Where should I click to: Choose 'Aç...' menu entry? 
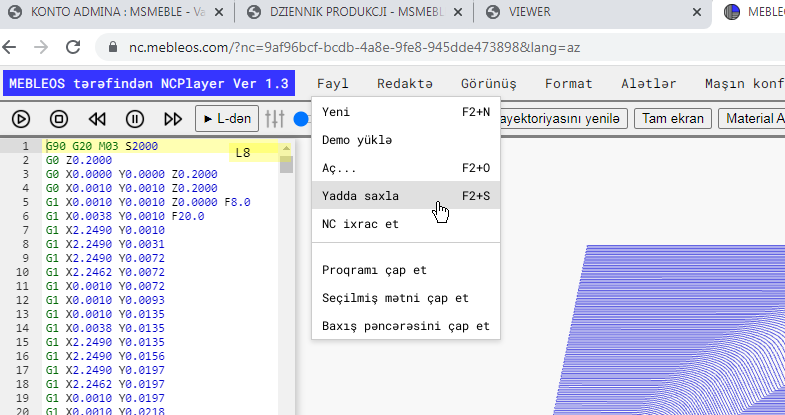pos(406,168)
